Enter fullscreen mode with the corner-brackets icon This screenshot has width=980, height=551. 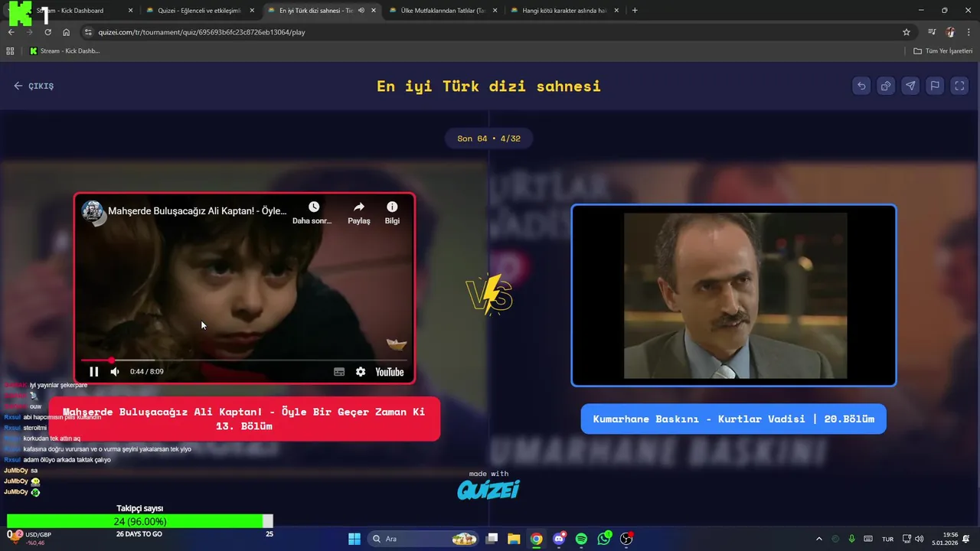959,86
